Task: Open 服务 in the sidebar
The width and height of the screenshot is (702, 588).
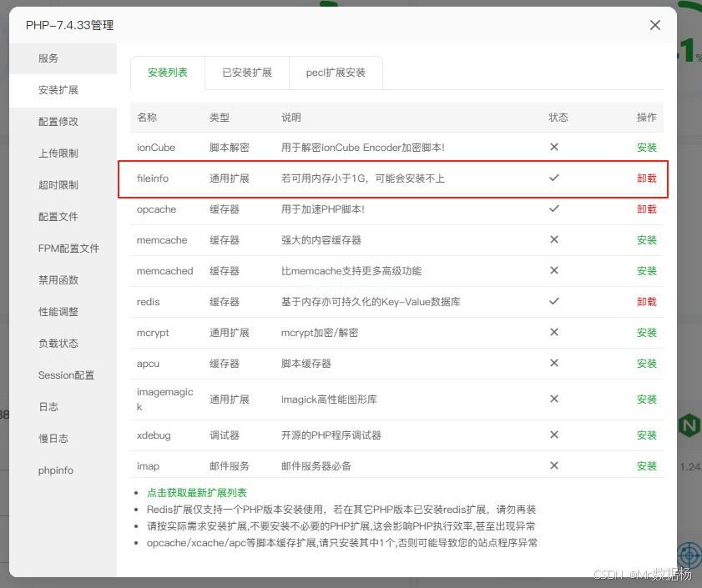Action: [x=48, y=58]
